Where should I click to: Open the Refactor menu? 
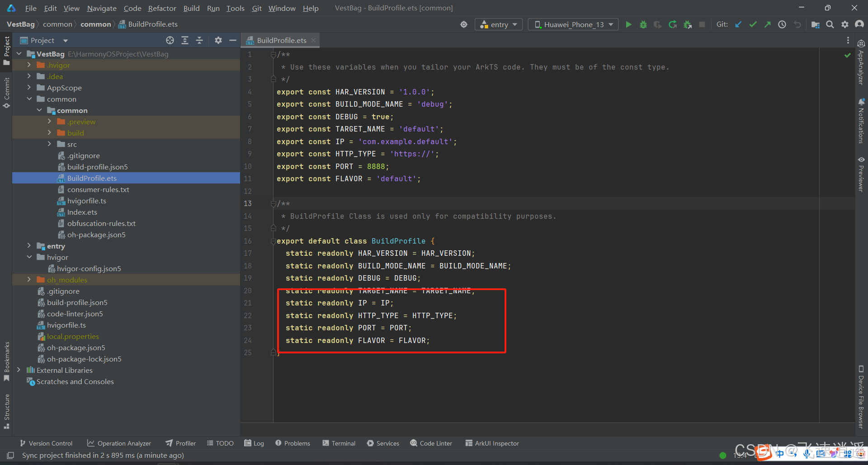[x=162, y=8]
